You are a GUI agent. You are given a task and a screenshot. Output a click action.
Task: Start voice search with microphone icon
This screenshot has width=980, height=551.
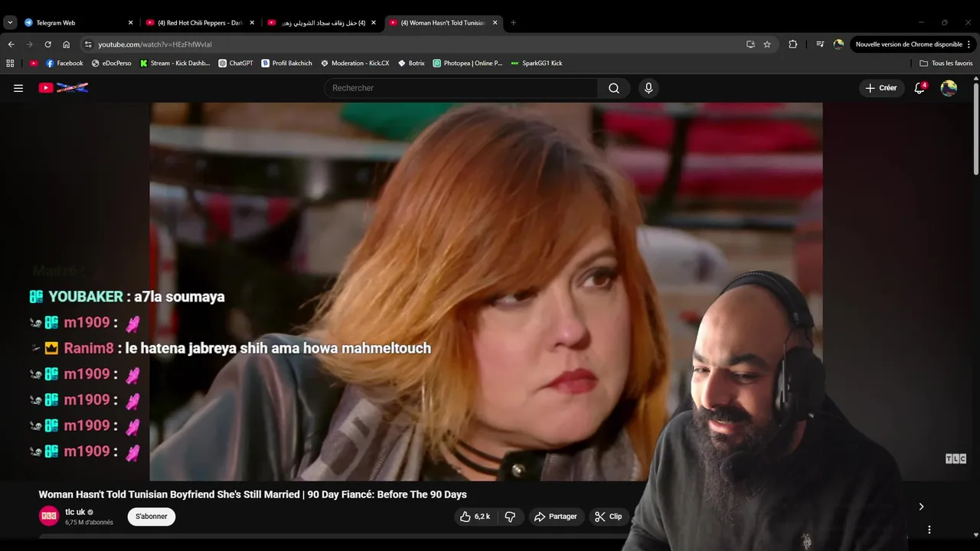(648, 88)
